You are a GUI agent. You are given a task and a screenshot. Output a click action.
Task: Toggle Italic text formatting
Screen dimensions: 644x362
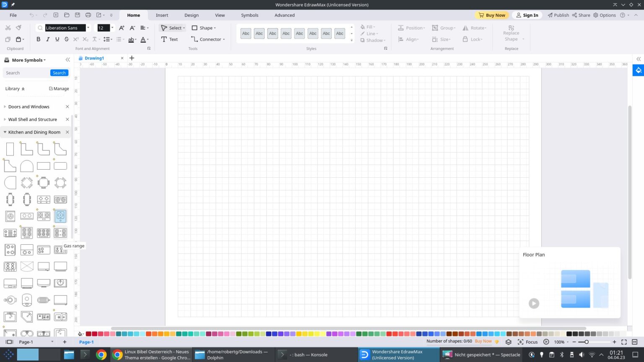48,39
